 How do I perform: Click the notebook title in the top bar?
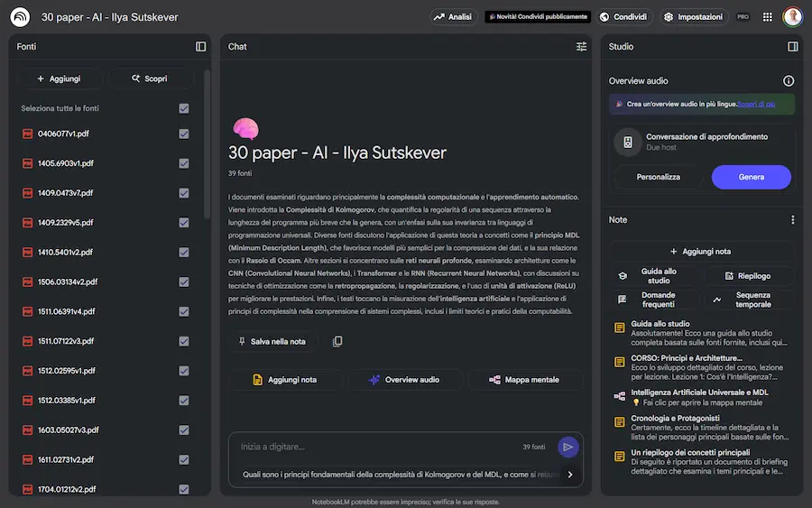tap(110, 17)
